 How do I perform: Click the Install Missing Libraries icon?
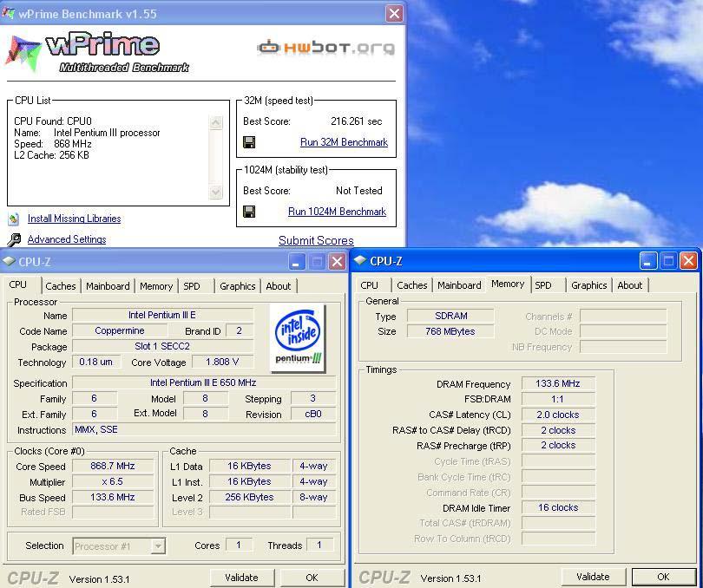pyautogui.click(x=13, y=219)
